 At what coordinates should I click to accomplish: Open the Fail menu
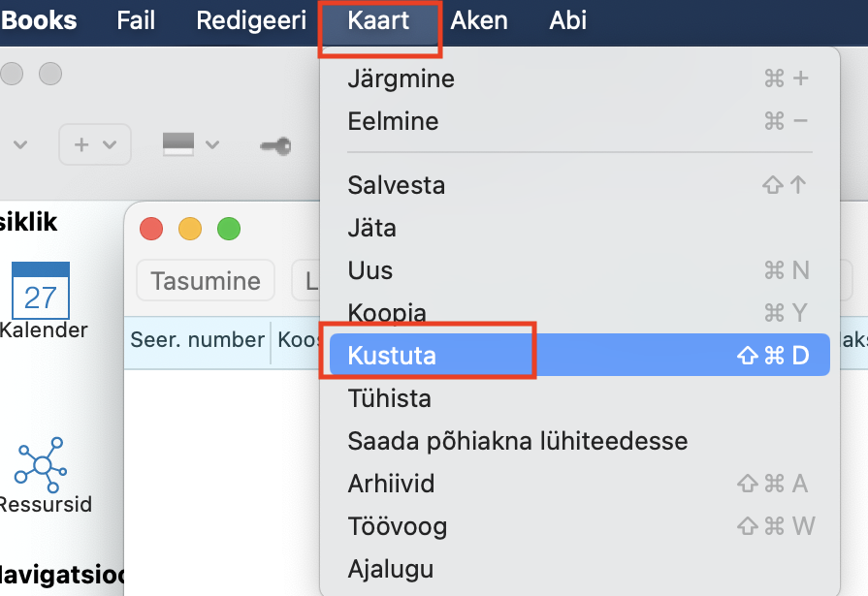point(136,20)
